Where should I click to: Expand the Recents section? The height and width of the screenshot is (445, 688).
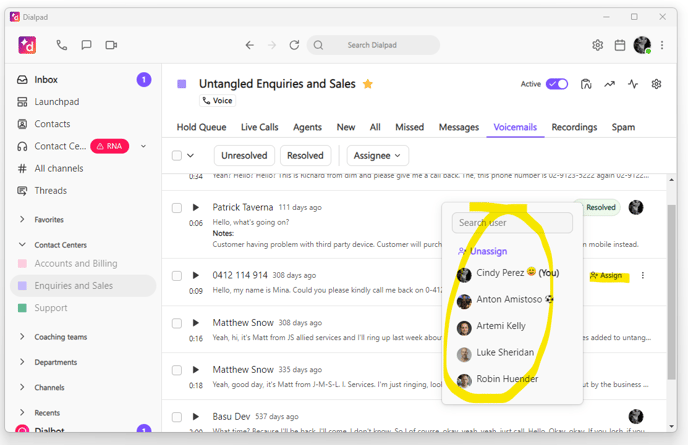[x=22, y=413]
